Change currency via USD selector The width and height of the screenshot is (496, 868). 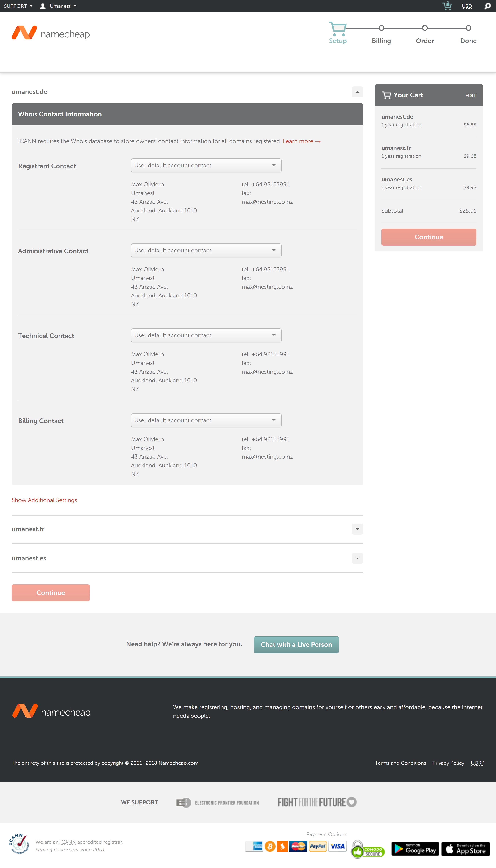466,6
